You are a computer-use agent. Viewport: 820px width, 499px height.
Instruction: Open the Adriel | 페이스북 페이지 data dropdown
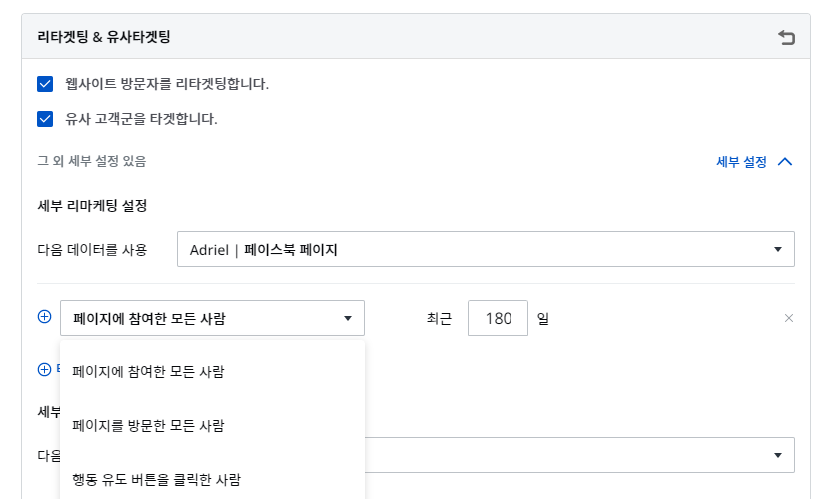coord(485,250)
